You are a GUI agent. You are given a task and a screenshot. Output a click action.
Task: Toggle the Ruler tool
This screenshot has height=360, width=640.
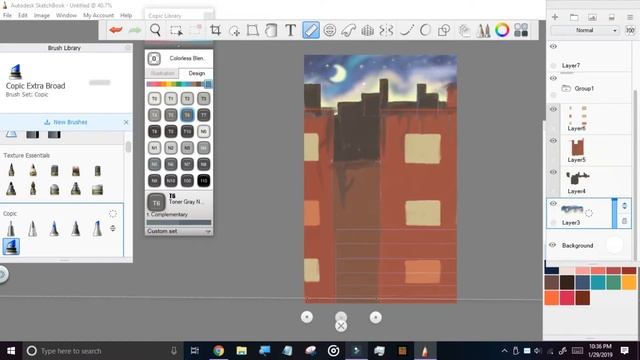click(x=311, y=30)
